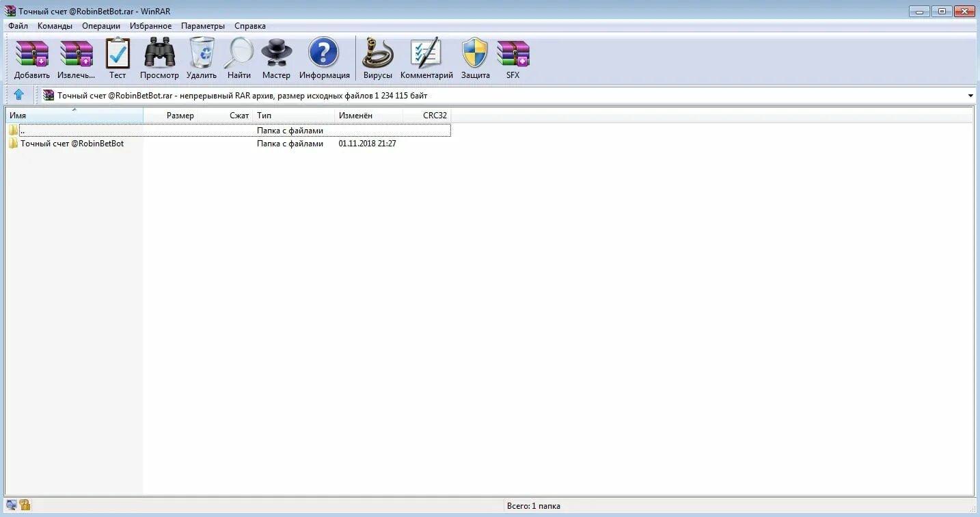Screen dimensions: 980x517
Task: Click the drive icon in status bar
Action: tap(11, 505)
